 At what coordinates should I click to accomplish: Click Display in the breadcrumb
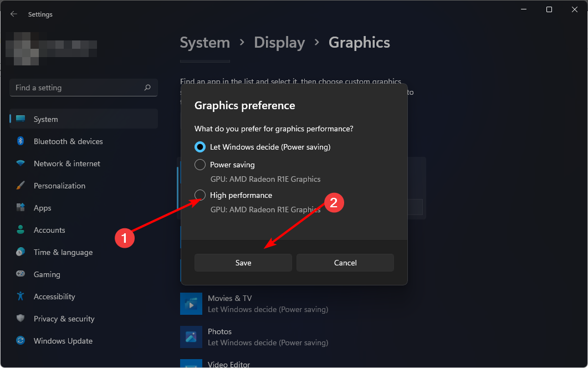279,43
